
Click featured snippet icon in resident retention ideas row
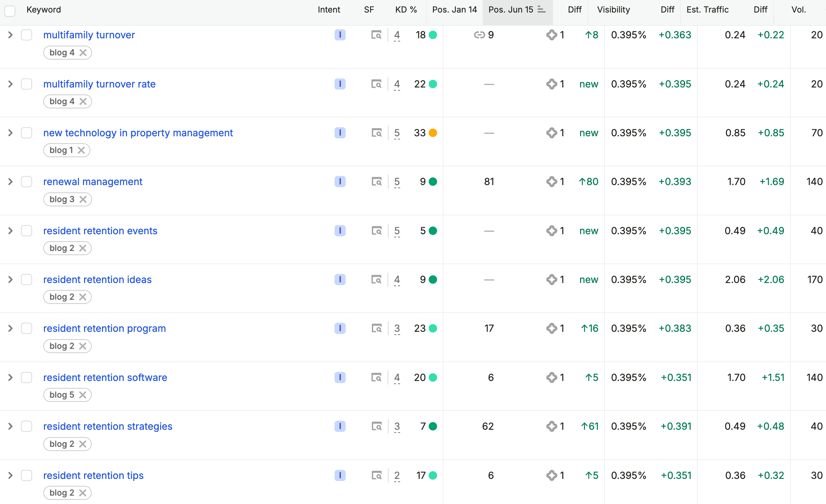(551, 280)
